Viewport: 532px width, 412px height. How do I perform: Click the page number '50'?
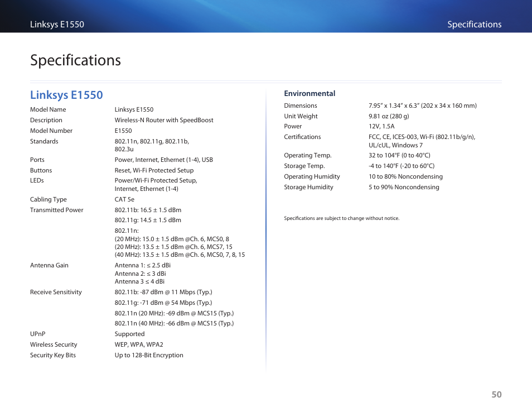point(496,394)
